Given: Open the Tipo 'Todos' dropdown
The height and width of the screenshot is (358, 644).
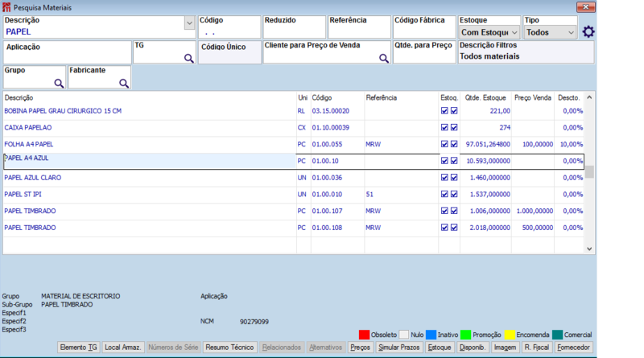Looking at the screenshot, I should [550, 32].
